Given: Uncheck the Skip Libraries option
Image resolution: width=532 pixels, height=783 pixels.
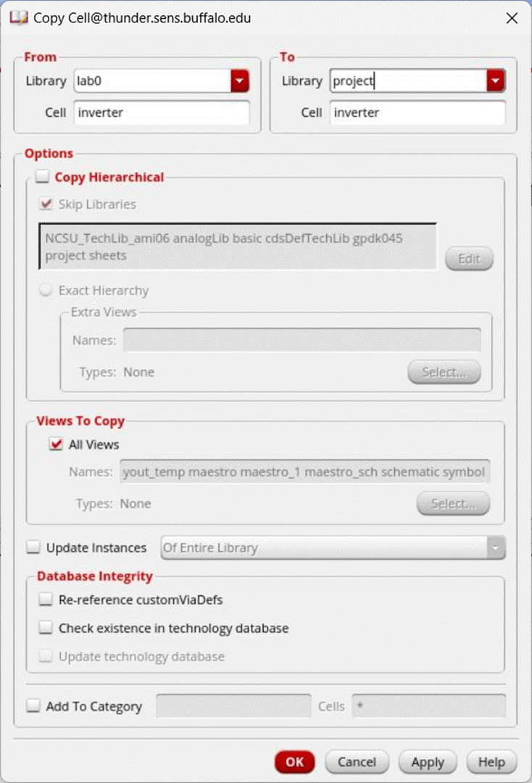Looking at the screenshot, I should (45, 204).
